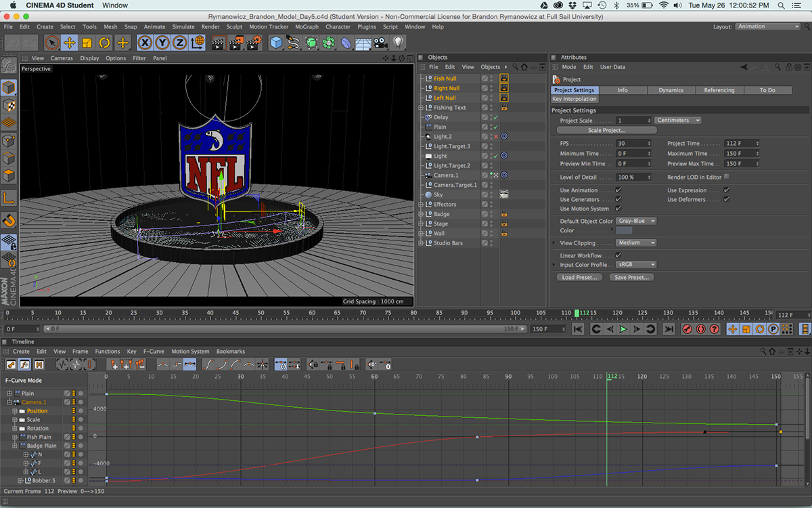The image size is (812, 508).
Task: Click the FPS input field
Action: tap(633, 144)
